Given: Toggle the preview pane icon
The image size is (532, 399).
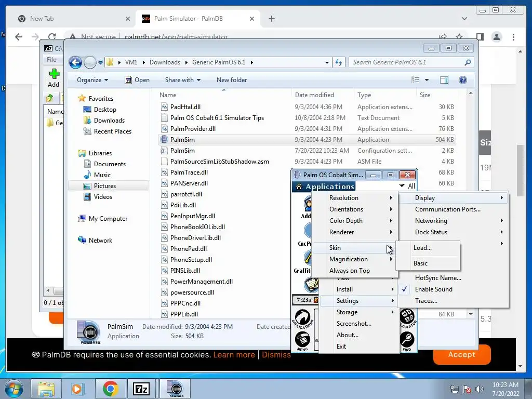Looking at the screenshot, I should click(444, 80).
